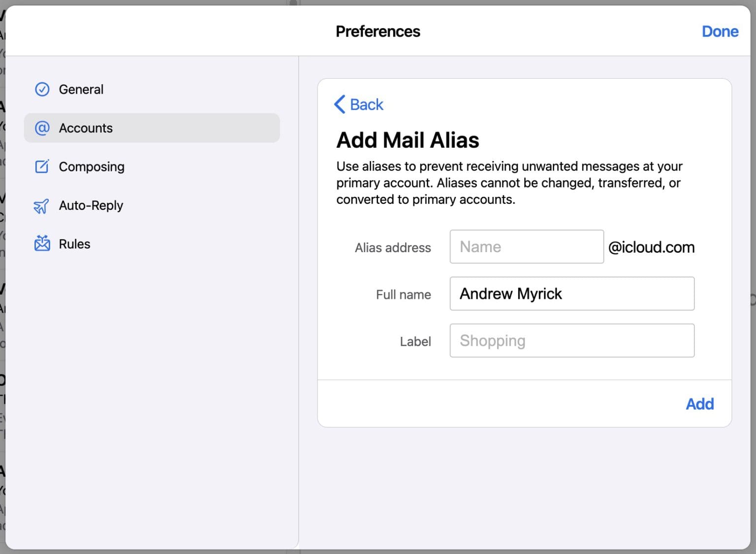Open the General preferences section
756x554 pixels.
(81, 89)
